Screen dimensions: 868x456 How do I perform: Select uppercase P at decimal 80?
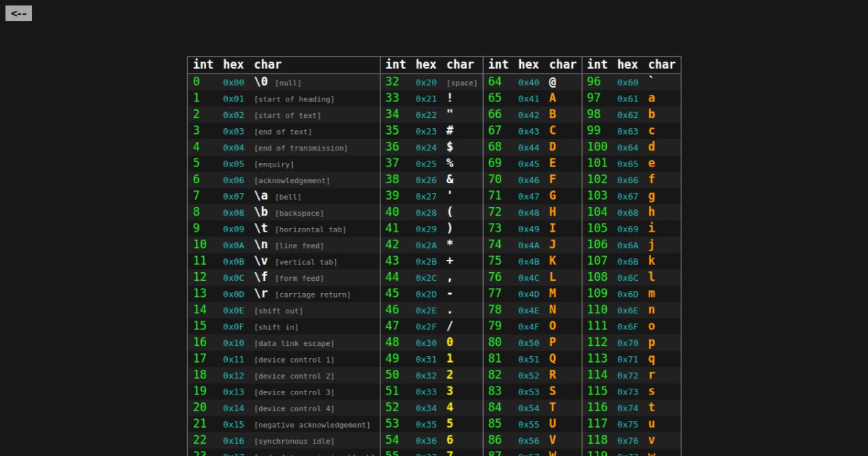coord(552,342)
